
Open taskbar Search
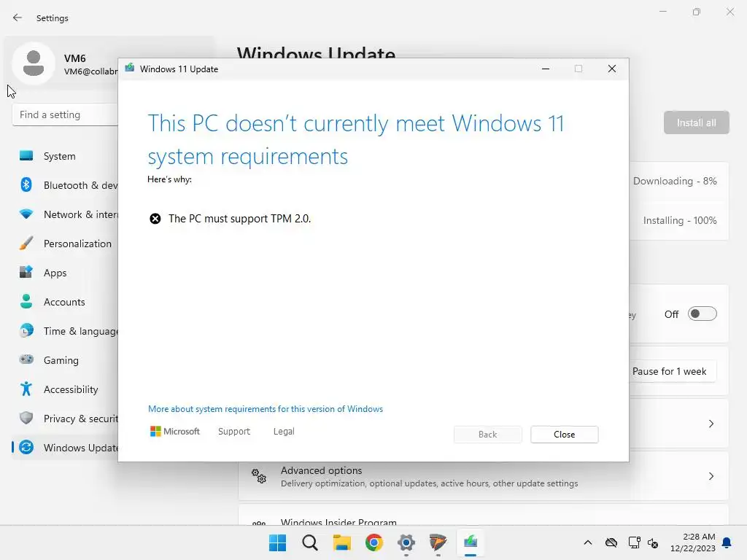tap(309, 542)
